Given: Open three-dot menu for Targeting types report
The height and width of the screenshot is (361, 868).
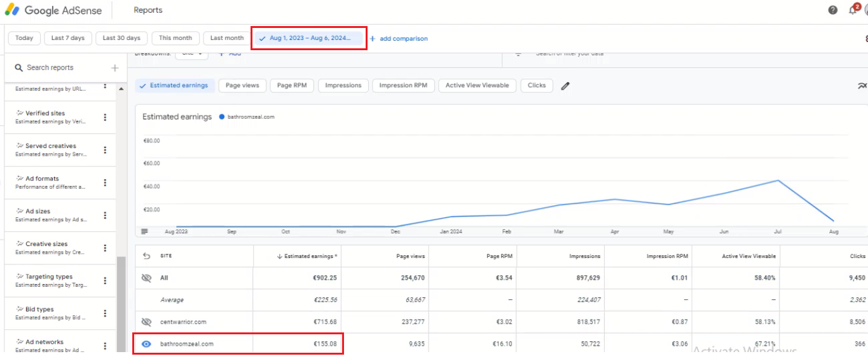Looking at the screenshot, I should [105, 281].
